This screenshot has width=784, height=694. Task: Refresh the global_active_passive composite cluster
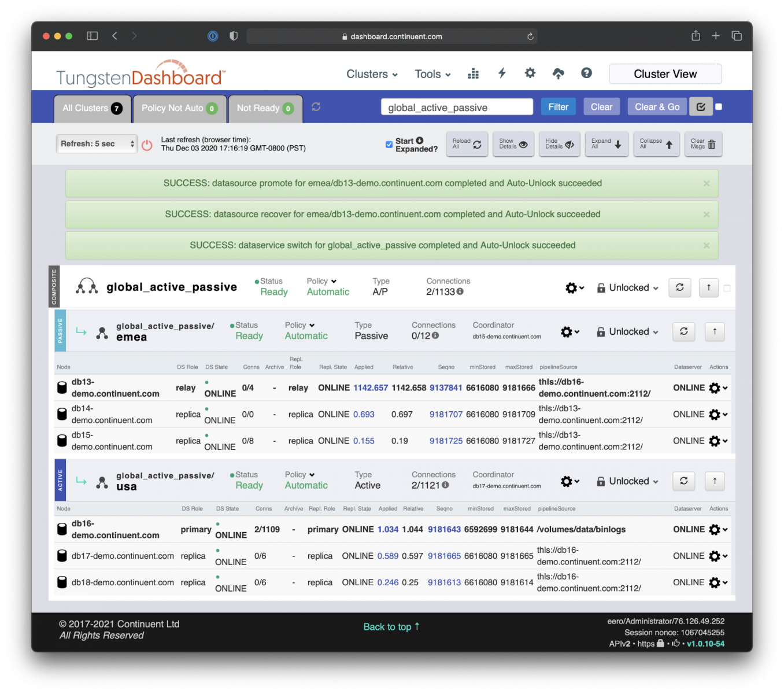680,287
